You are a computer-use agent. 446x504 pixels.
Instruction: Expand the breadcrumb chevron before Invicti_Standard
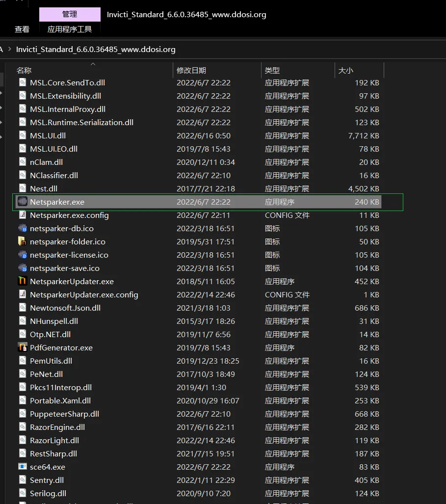[x=9, y=49]
